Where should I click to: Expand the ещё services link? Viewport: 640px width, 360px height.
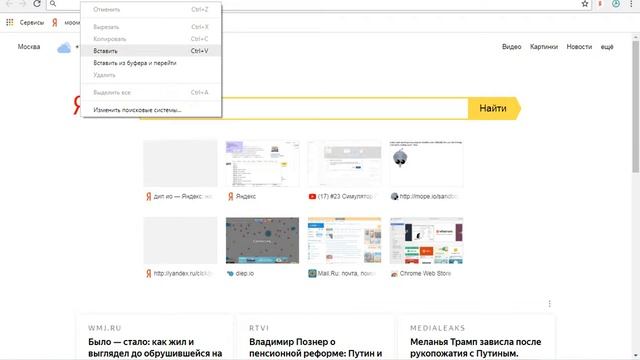(607, 47)
